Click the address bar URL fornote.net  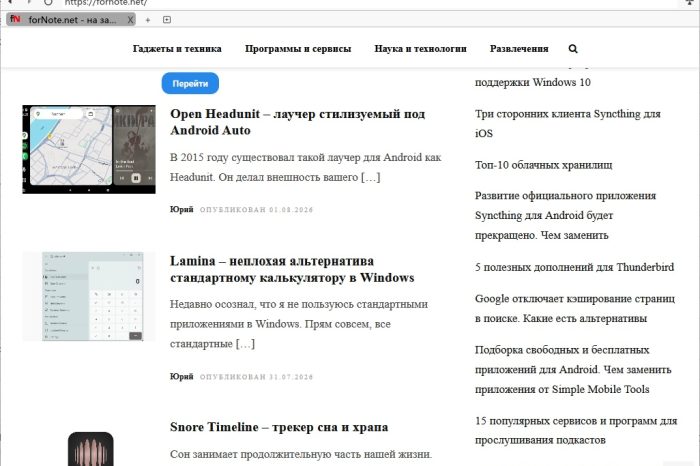tap(106, 3)
